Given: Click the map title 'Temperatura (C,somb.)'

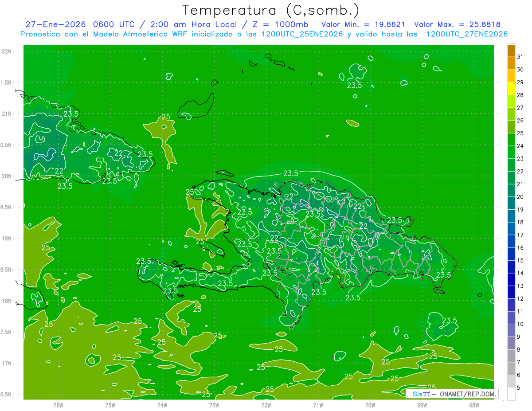Looking at the screenshot, I should click(x=271, y=11).
